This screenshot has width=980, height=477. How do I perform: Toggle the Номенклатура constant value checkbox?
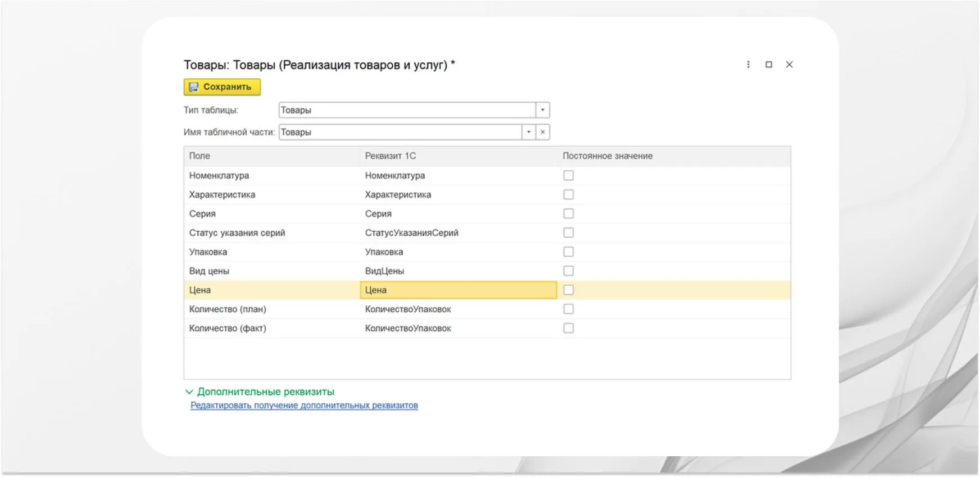tap(569, 175)
